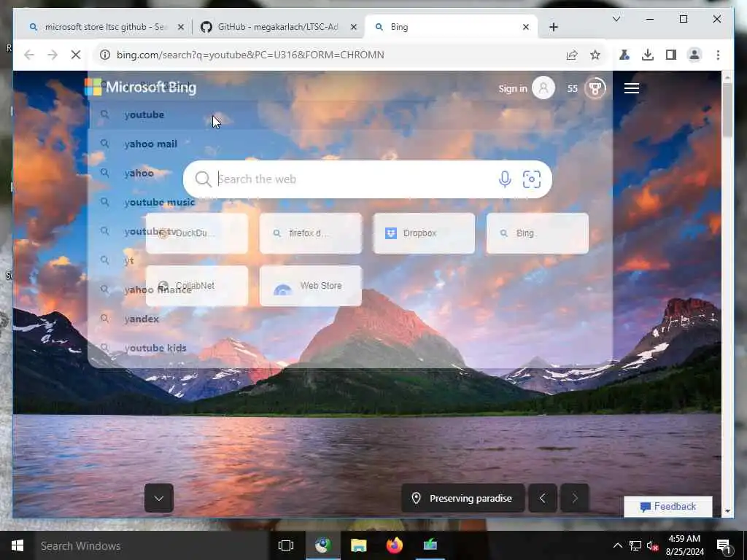Open the Chrome three-dot menu
This screenshot has height=560, width=747.
(718, 55)
